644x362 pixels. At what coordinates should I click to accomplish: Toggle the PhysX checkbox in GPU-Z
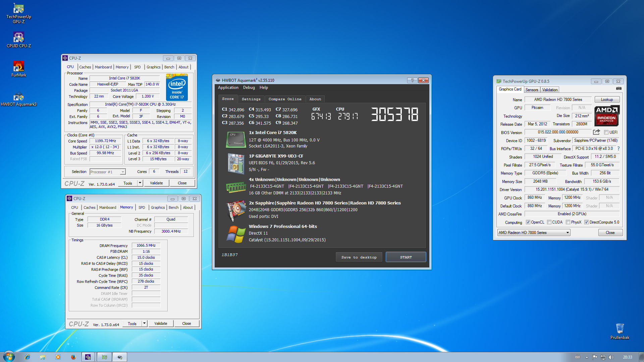[x=568, y=222]
